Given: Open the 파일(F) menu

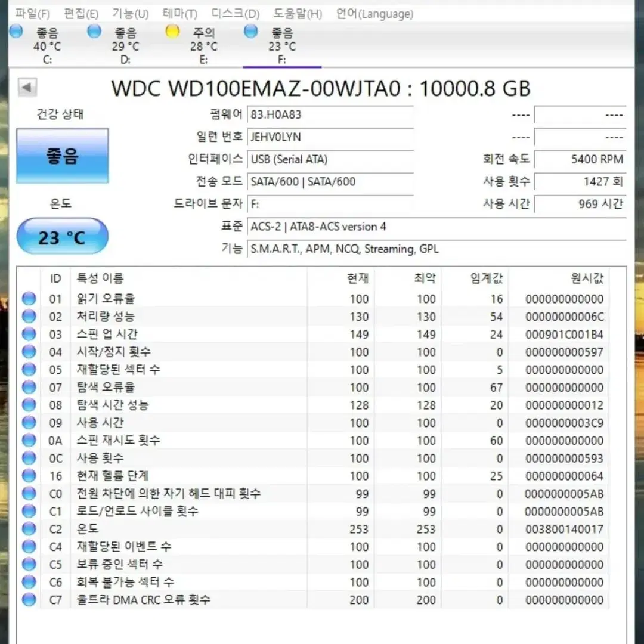Looking at the screenshot, I should click(32, 14).
